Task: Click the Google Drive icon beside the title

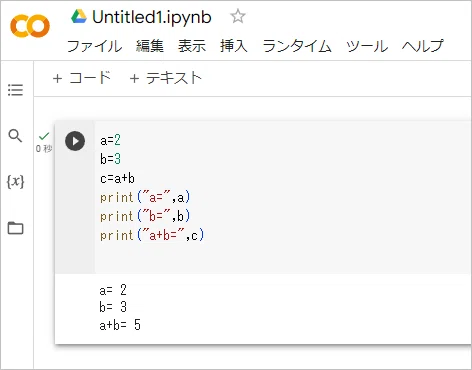Action: pyautogui.click(x=79, y=16)
